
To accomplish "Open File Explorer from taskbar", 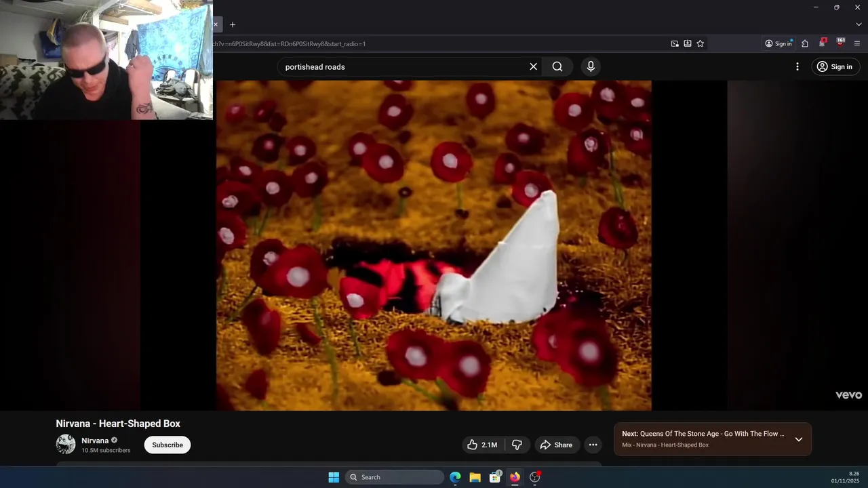I will (x=475, y=477).
